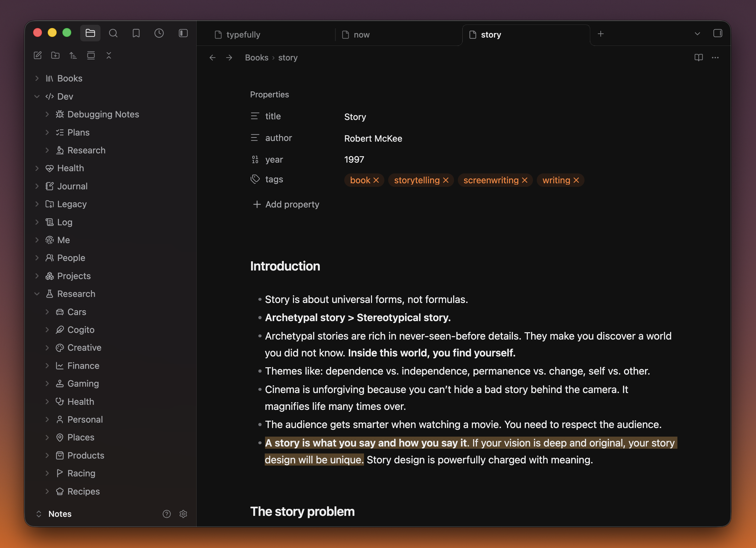Navigate forward with right arrow
Viewport: 756px width, 548px height.
click(229, 58)
